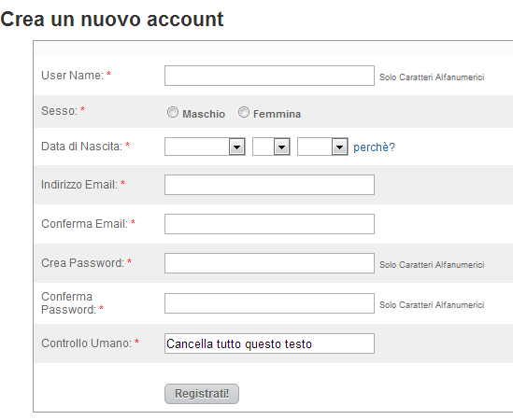This screenshot has height=420, width=513.
Task: Click the Conferma Password field
Action: [x=269, y=303]
